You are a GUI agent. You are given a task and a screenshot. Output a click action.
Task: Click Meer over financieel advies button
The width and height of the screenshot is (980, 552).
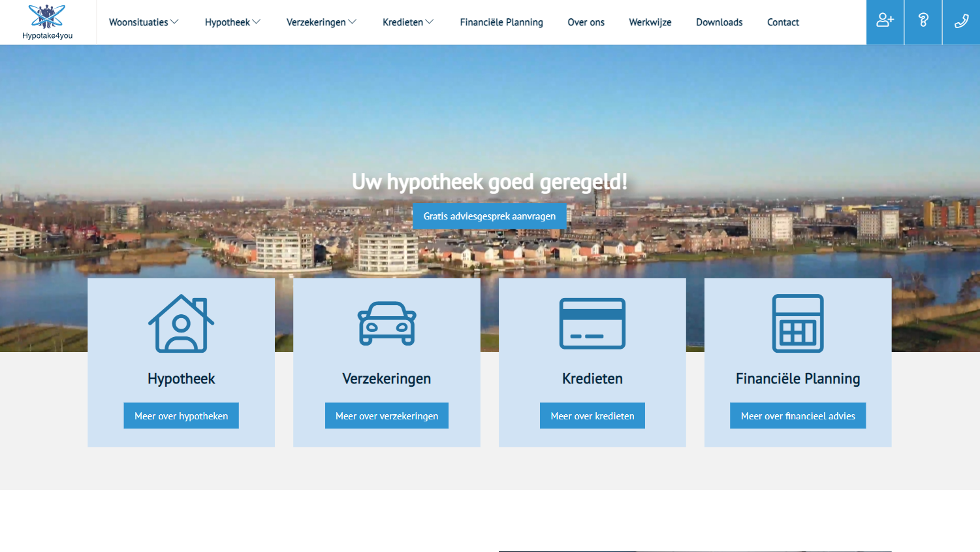tap(798, 415)
